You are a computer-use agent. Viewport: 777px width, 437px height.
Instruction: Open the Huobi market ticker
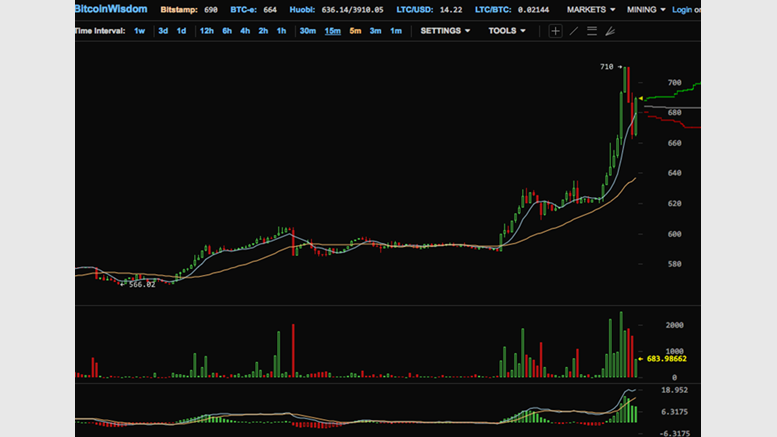point(336,10)
